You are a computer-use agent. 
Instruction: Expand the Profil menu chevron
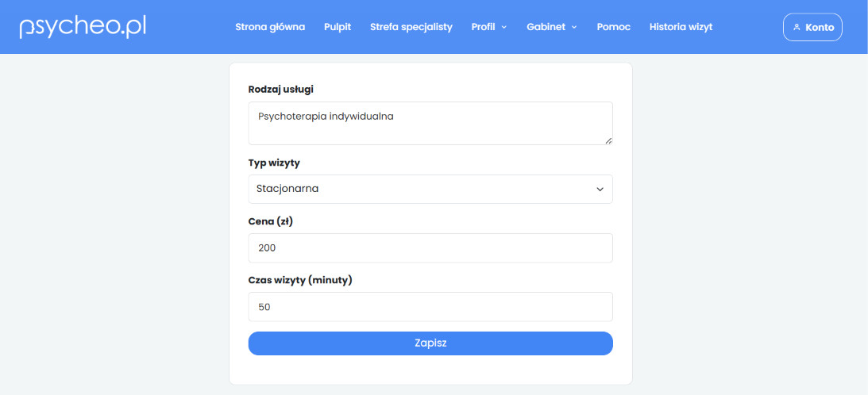503,27
